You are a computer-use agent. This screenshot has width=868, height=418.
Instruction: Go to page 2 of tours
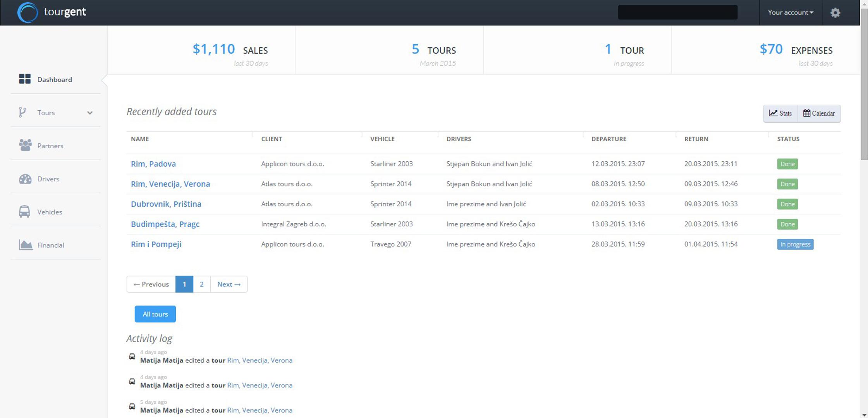tap(201, 284)
